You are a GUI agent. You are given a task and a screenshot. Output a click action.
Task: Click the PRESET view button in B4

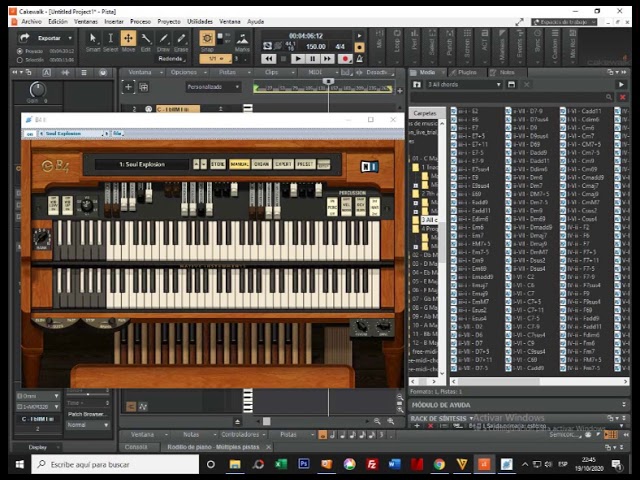click(305, 164)
